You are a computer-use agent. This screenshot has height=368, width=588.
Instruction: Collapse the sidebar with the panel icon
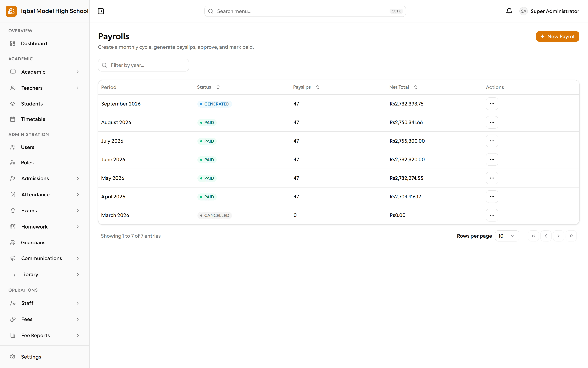101,11
